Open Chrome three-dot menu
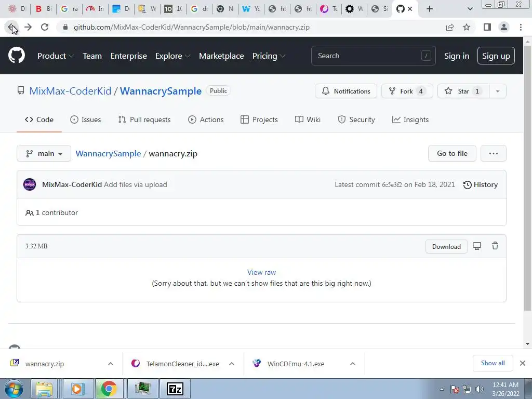The image size is (532, 399). click(521, 27)
